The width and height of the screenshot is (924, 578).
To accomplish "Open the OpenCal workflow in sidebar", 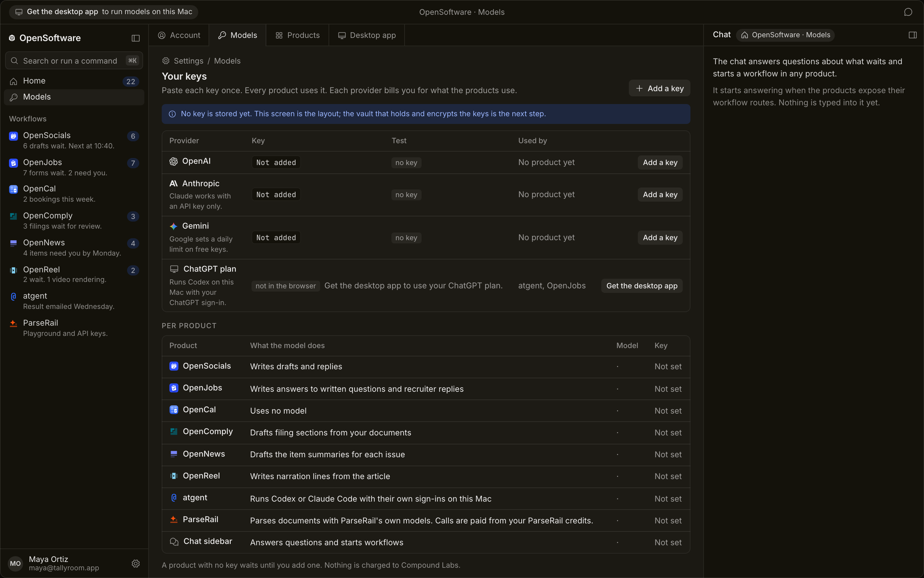I will 74,194.
